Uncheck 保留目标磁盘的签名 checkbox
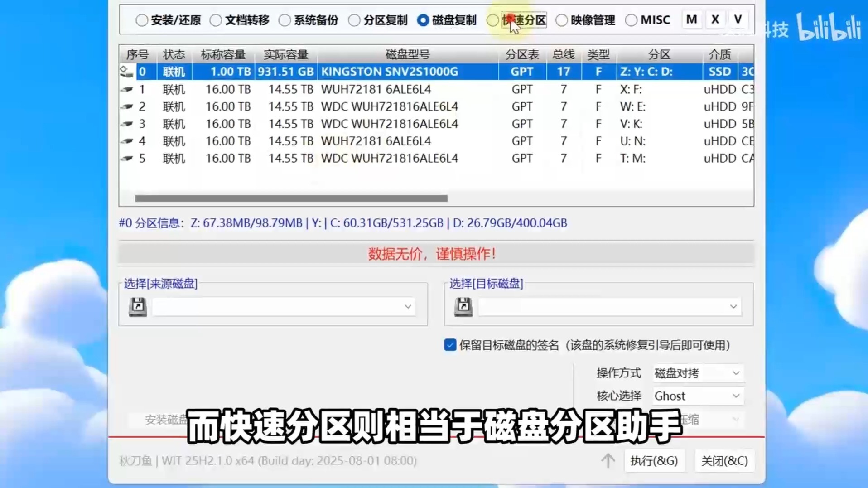The height and width of the screenshot is (488, 868). click(x=449, y=345)
